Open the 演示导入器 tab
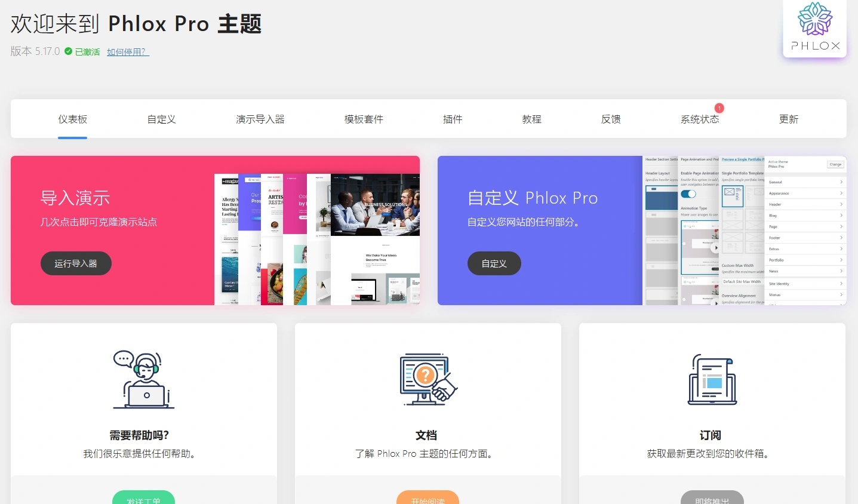This screenshot has width=858, height=504. [x=260, y=119]
